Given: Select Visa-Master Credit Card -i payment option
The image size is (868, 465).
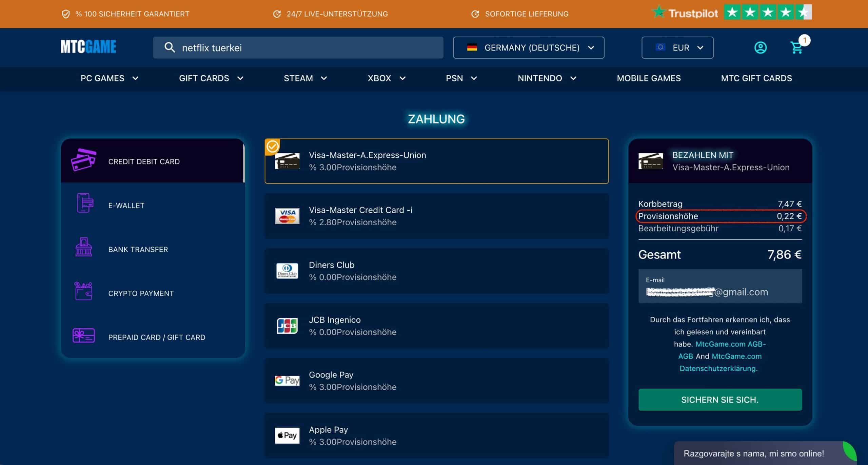Looking at the screenshot, I should [436, 216].
